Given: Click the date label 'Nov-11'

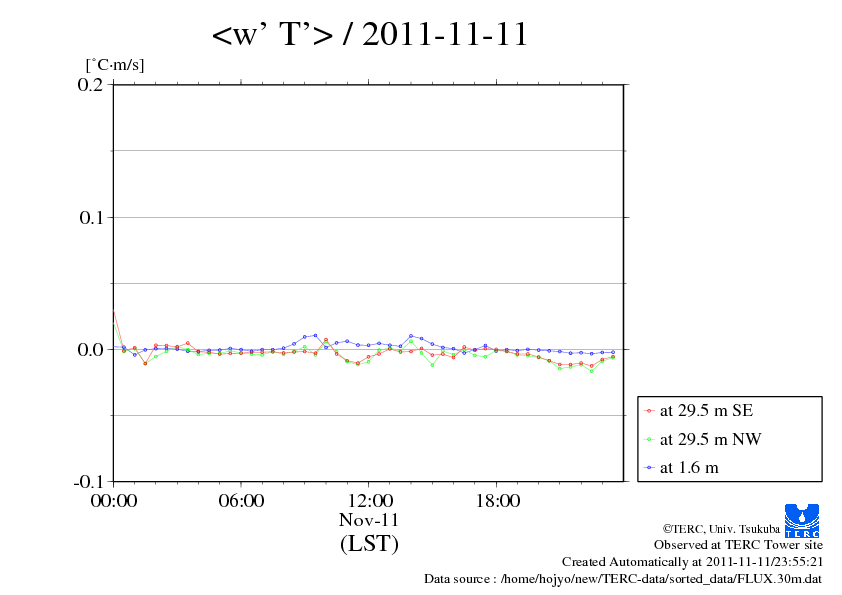Looking at the screenshot, I should coord(369,520).
